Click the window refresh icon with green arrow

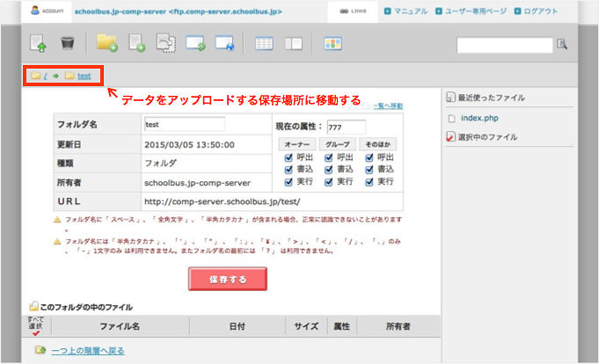click(195, 43)
